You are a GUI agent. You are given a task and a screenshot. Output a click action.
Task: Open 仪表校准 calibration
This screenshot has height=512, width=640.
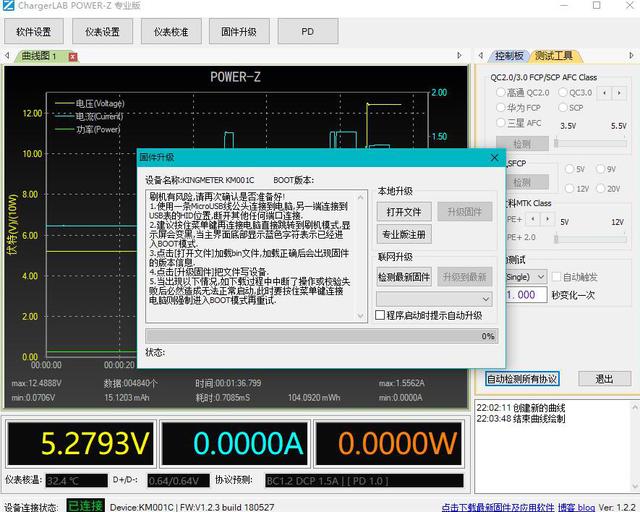point(171,31)
